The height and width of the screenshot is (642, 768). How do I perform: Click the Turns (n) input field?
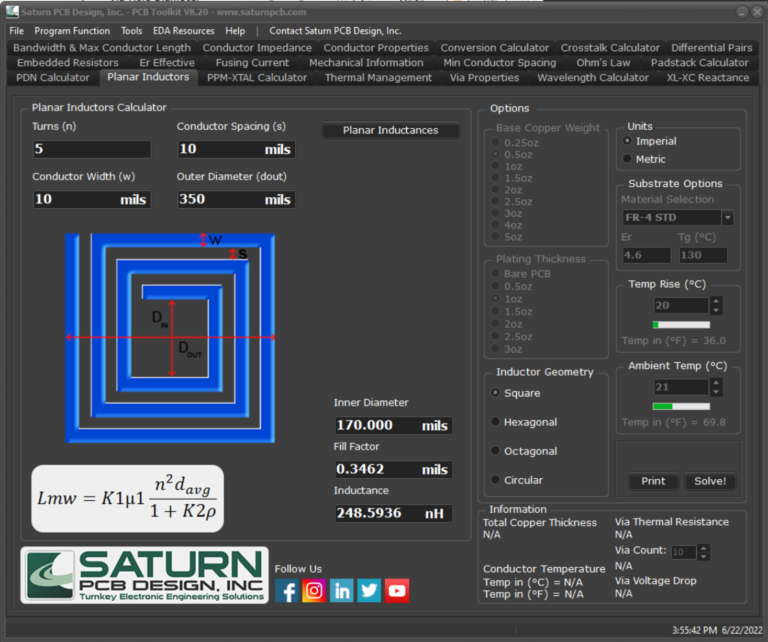pyautogui.click(x=91, y=149)
